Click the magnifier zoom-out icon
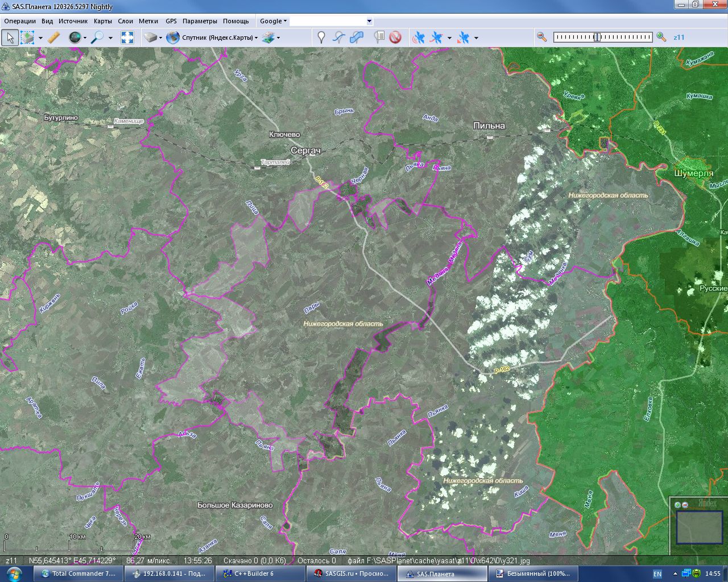The height and width of the screenshot is (582, 728). pyautogui.click(x=541, y=37)
